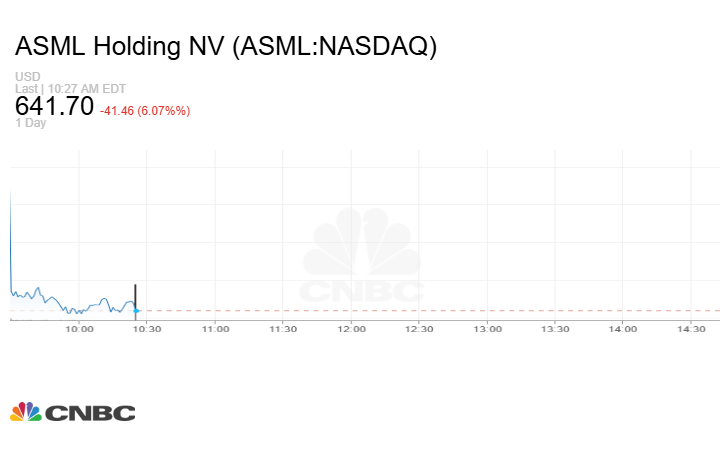
Task: Click the USD currency label
Action: coord(26,77)
